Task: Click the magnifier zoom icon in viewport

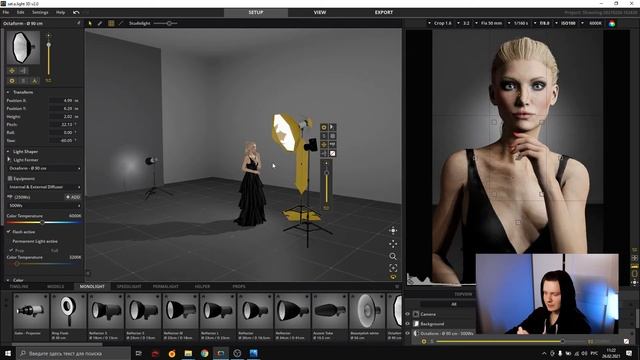Action: (x=393, y=256)
